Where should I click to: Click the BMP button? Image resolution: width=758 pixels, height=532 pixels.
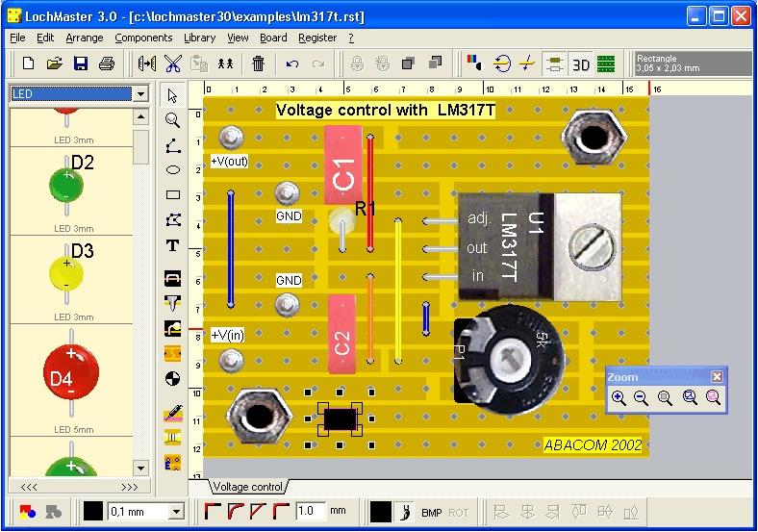coord(431,513)
